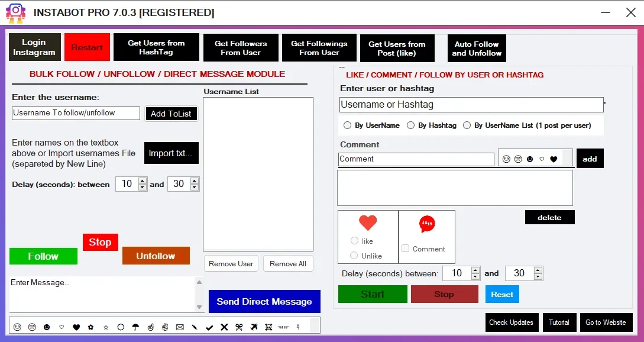Image resolution: width=644 pixels, height=342 pixels.
Task: Click the Send Direct Message button
Action: coord(264,301)
